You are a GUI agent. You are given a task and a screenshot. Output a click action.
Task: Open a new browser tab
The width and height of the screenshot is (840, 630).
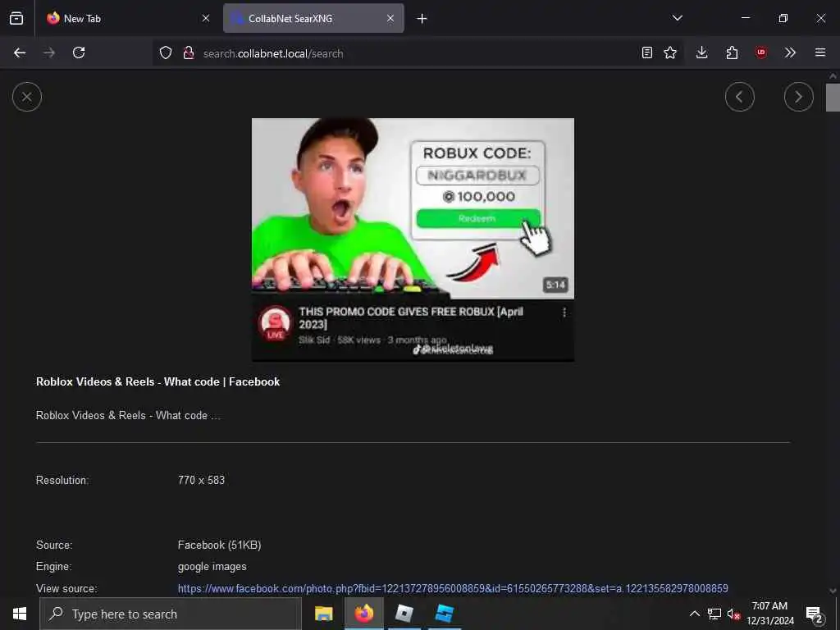(x=422, y=19)
